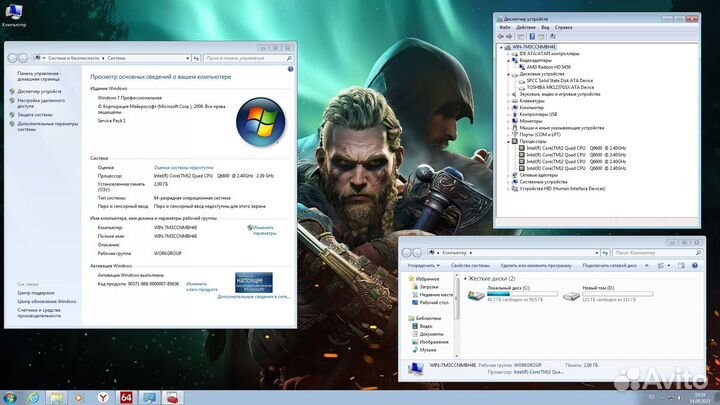This screenshot has height=405, width=720.
Task: Click Изменить параметры link in System window
Action: [x=265, y=231]
